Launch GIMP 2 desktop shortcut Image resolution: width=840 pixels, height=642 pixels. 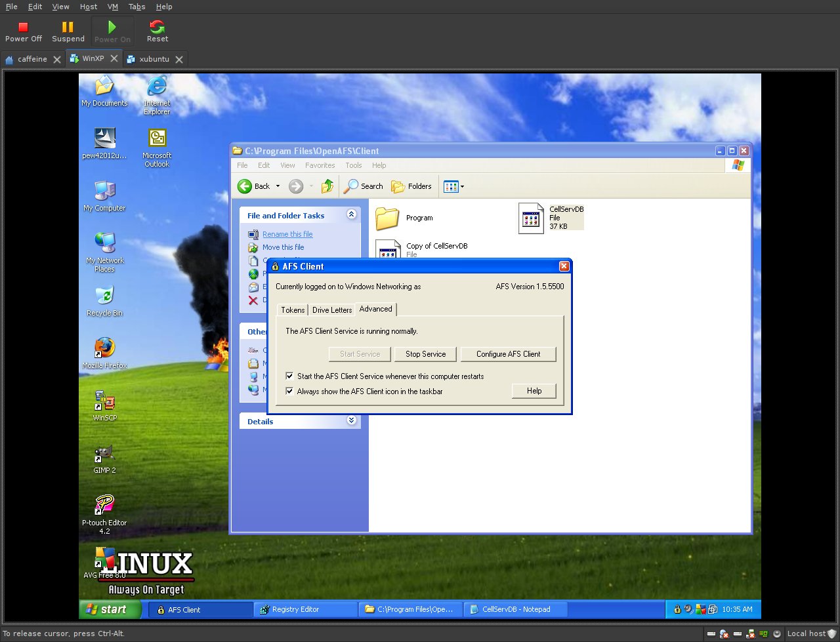coord(104,458)
